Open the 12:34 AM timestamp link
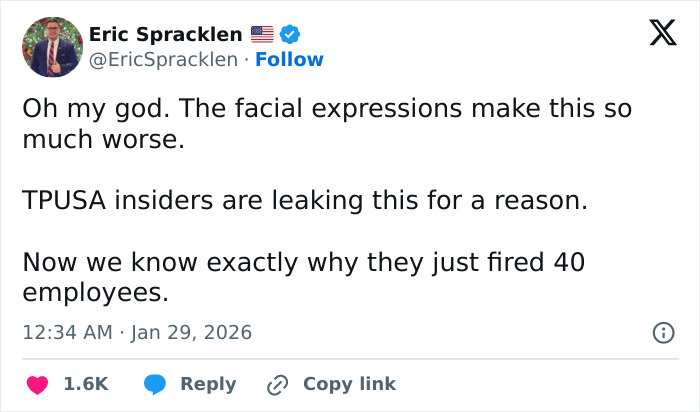Viewport: 700px width, 412px height. [x=67, y=332]
